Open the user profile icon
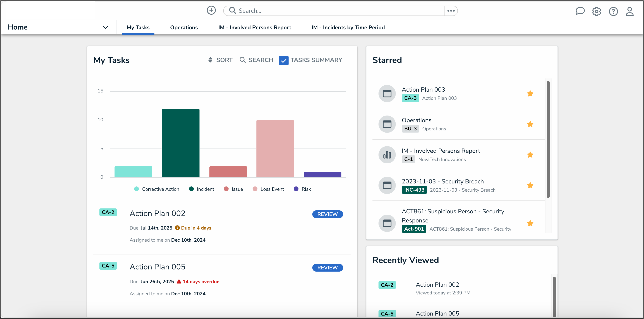 tap(630, 11)
